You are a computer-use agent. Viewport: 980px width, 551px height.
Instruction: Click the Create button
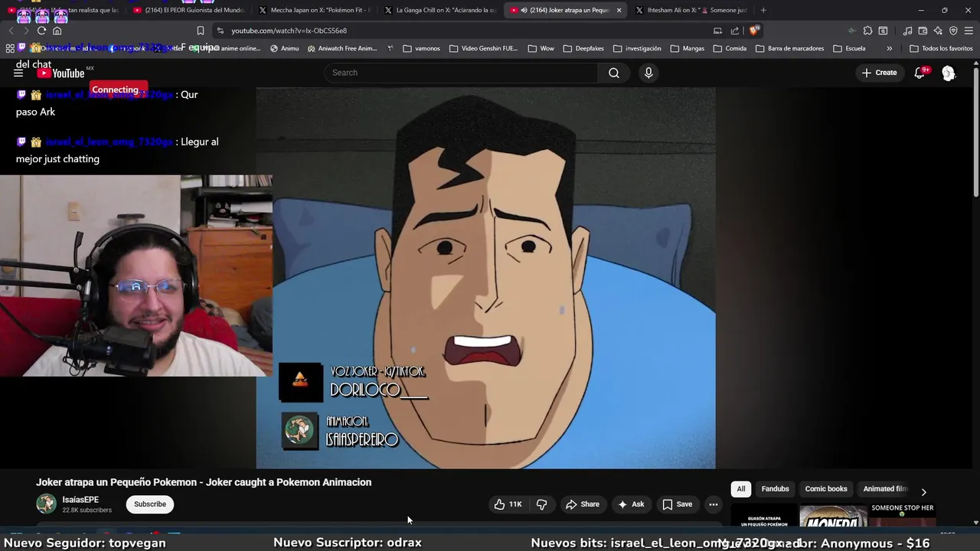point(879,73)
